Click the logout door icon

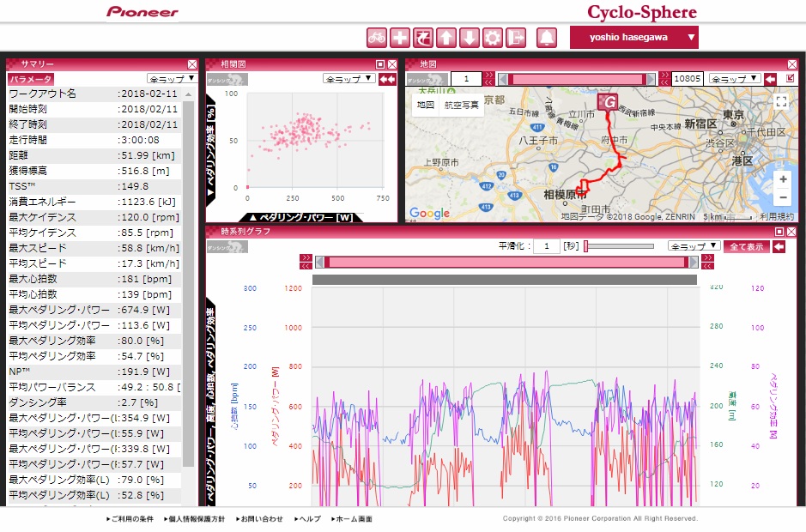point(516,38)
